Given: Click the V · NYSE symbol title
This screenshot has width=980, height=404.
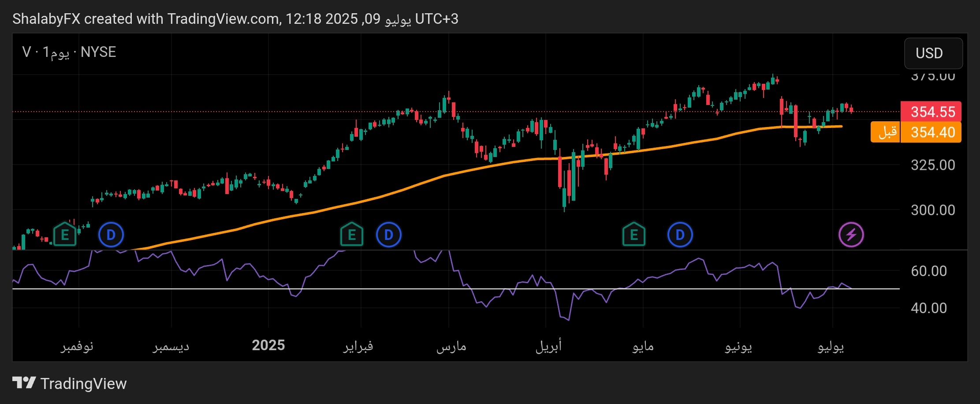Looking at the screenshot, I should tap(69, 52).
